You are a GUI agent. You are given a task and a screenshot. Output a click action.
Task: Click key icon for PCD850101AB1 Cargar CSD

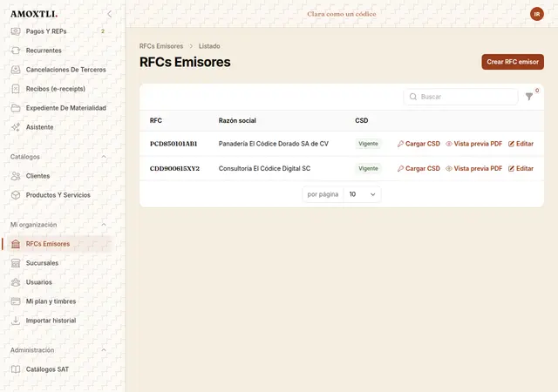pos(400,144)
